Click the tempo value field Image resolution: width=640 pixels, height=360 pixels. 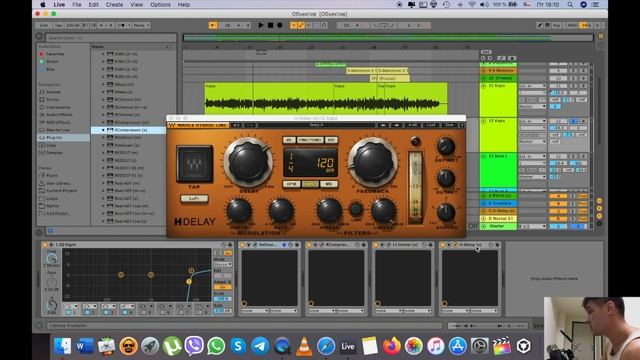point(73,25)
